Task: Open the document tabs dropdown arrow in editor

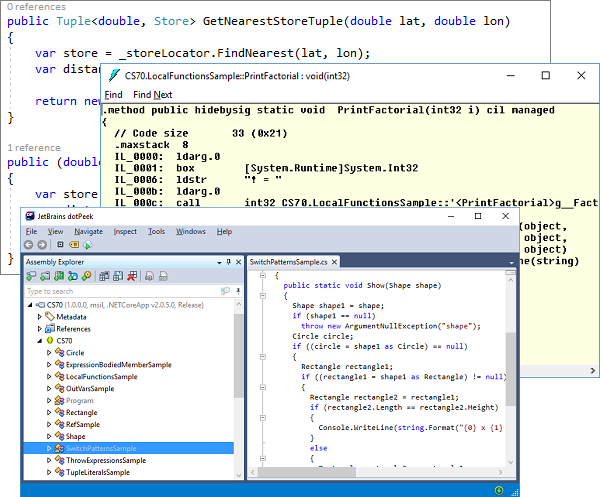Action: point(511,263)
